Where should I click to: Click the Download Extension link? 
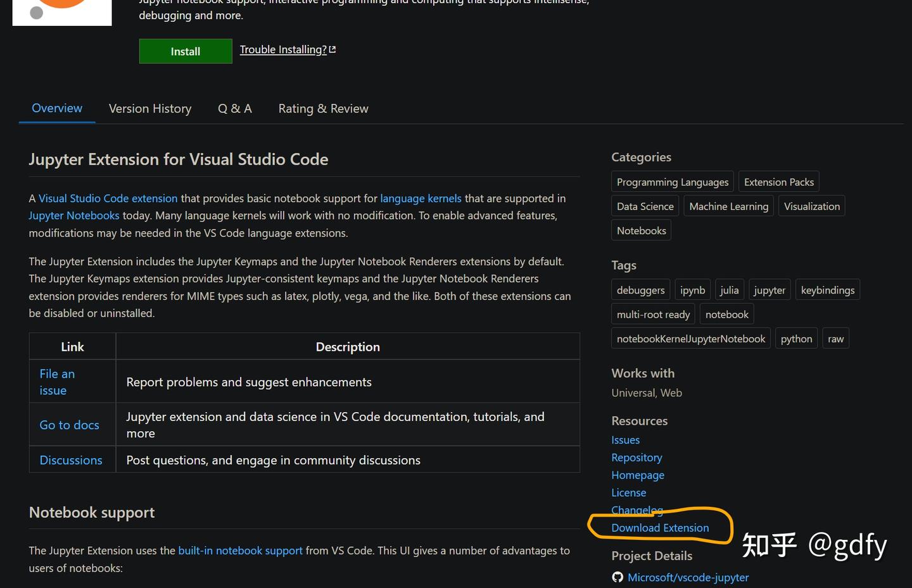(x=660, y=528)
